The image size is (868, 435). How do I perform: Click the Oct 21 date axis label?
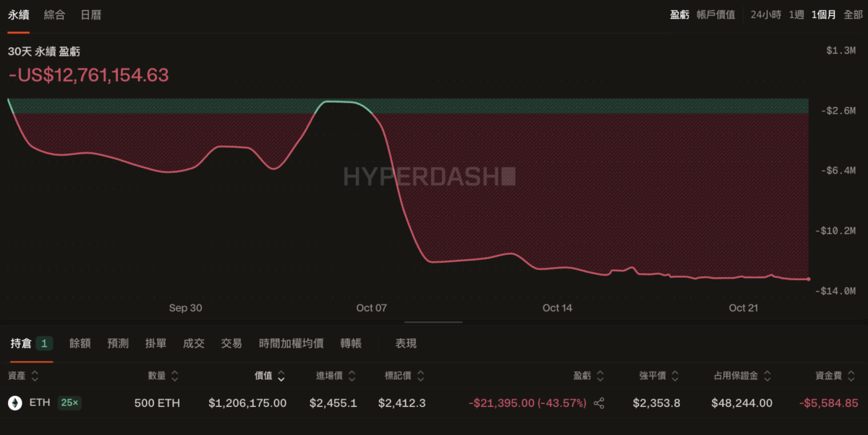coord(743,308)
